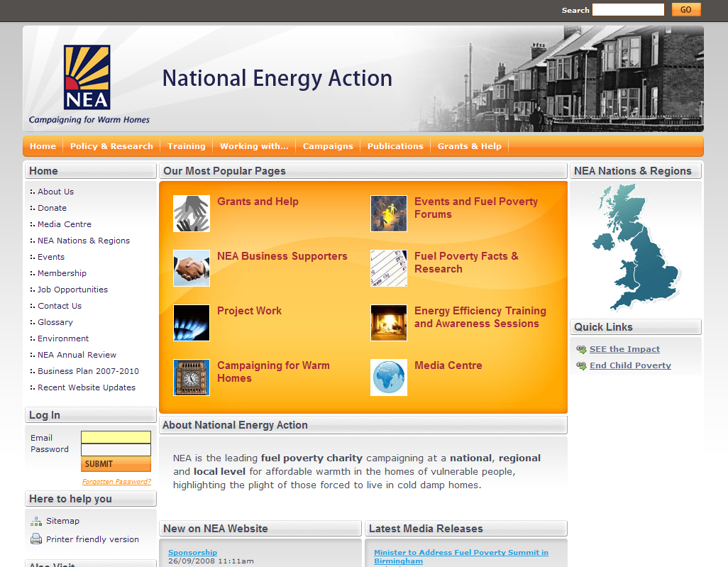Open the Printer friendly version link
Viewport: 728px width, 567px height.
[92, 539]
